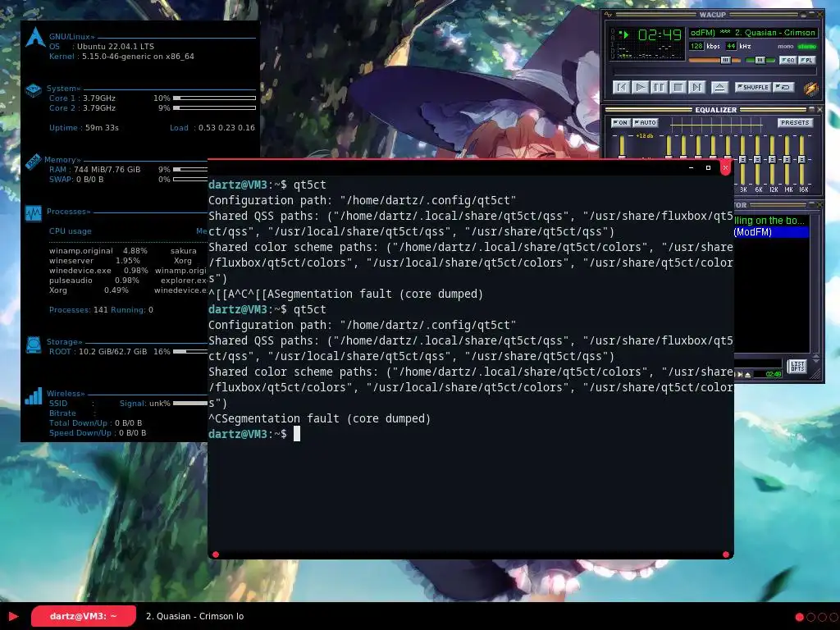Click the playlist editor resize corner grip
Viewport: 840px width, 630px height.
pos(815,374)
